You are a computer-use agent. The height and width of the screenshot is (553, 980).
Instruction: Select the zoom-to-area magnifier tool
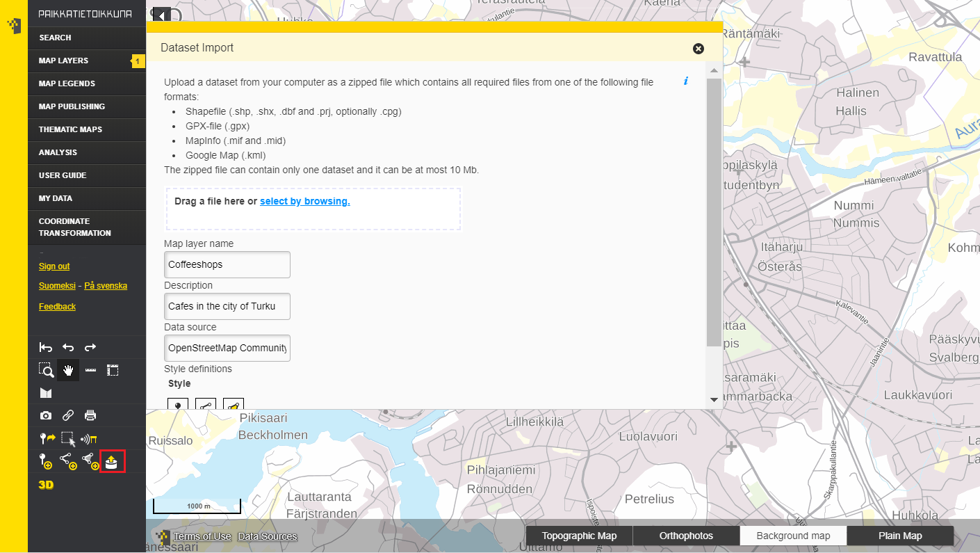[x=46, y=371]
